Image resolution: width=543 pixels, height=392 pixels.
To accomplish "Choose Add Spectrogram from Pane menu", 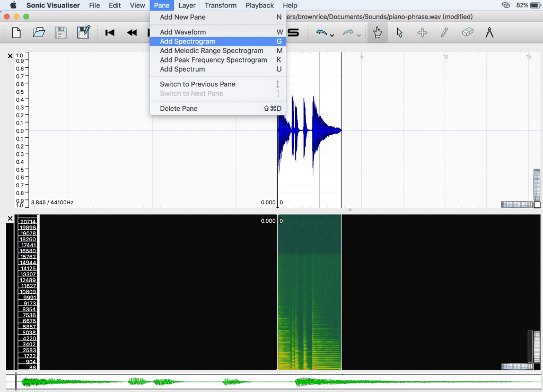I will [x=218, y=41].
